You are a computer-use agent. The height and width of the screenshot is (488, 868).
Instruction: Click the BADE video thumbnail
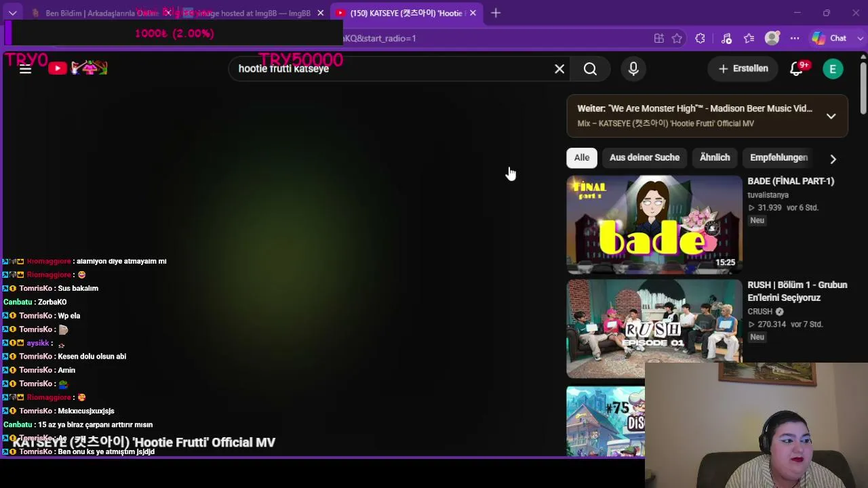[x=654, y=225]
